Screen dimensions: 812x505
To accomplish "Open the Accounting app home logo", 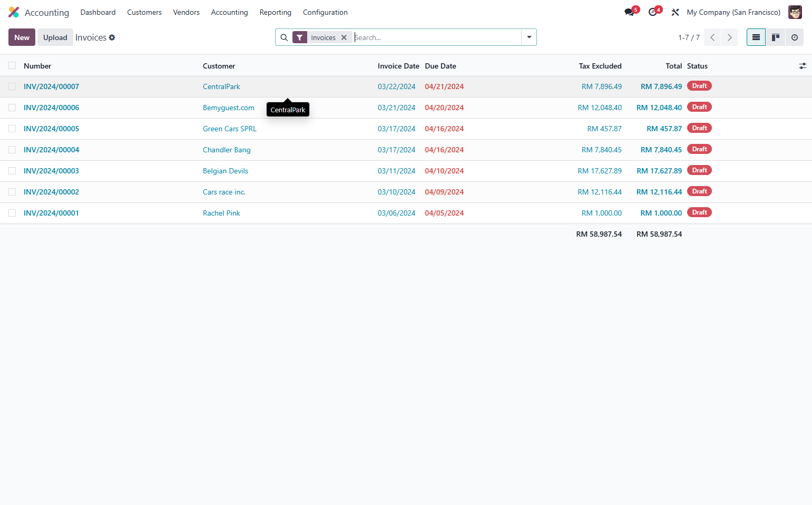I will (x=14, y=12).
